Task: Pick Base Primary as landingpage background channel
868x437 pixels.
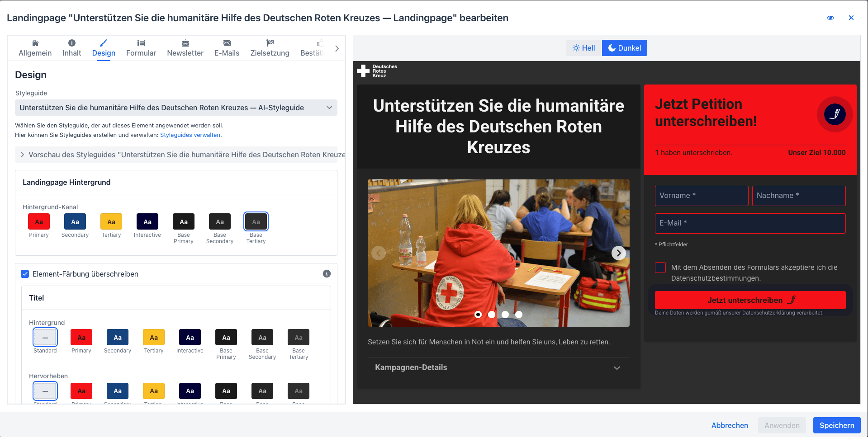Action: 184,222
